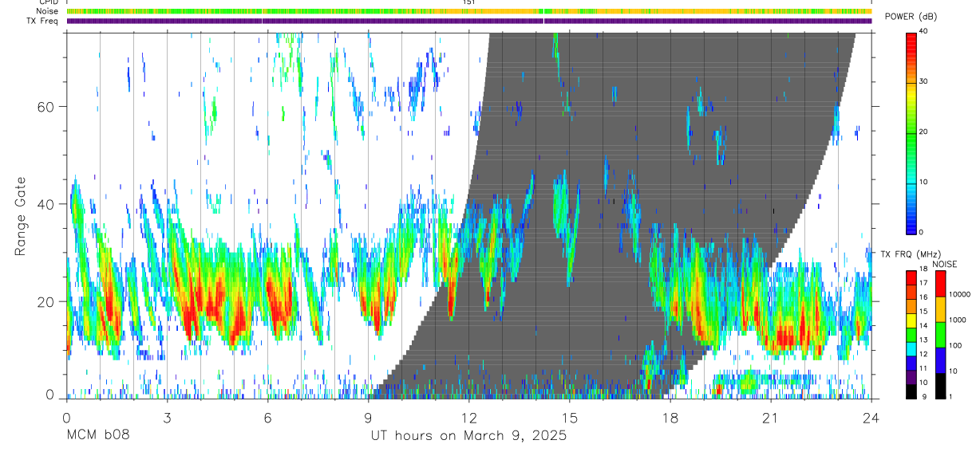Click the "18" hour tick on the UT axis

[670, 417]
